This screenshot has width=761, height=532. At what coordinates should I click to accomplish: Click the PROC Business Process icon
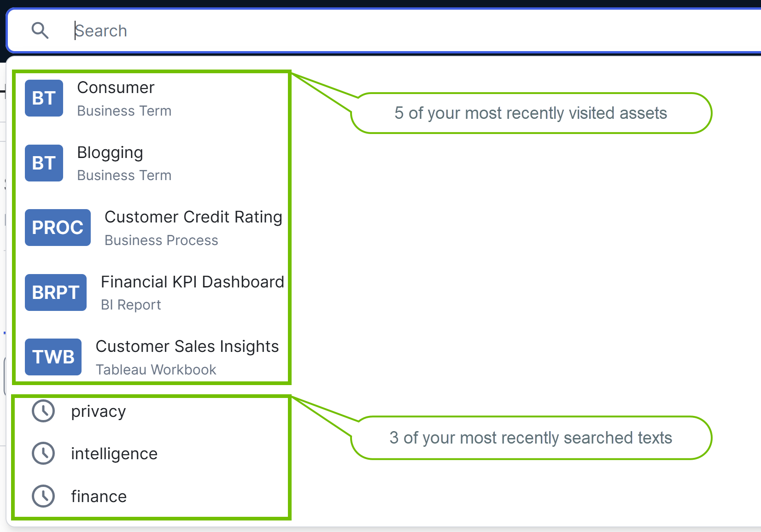tap(58, 228)
